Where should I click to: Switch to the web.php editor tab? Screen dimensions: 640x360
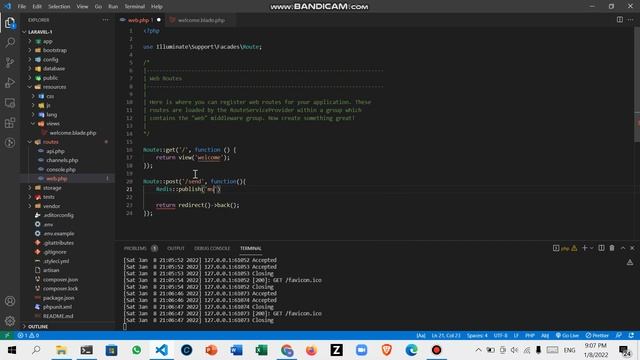click(140, 20)
